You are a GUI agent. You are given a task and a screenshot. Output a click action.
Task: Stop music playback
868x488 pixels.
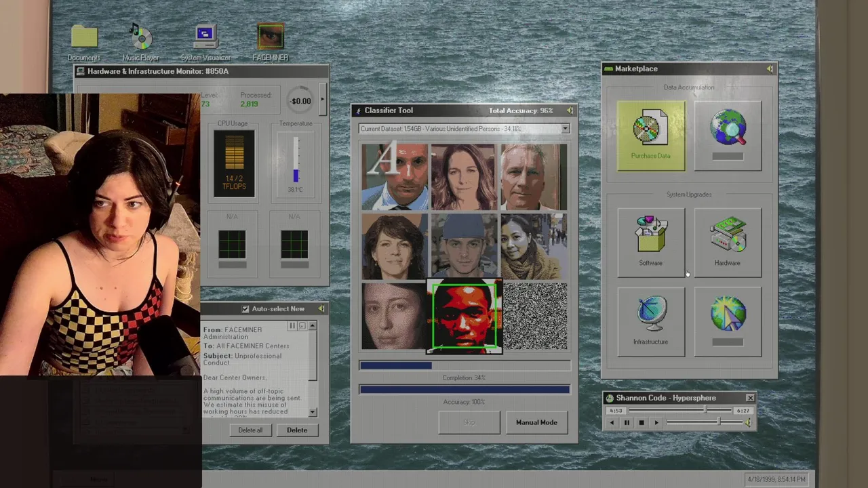point(642,423)
